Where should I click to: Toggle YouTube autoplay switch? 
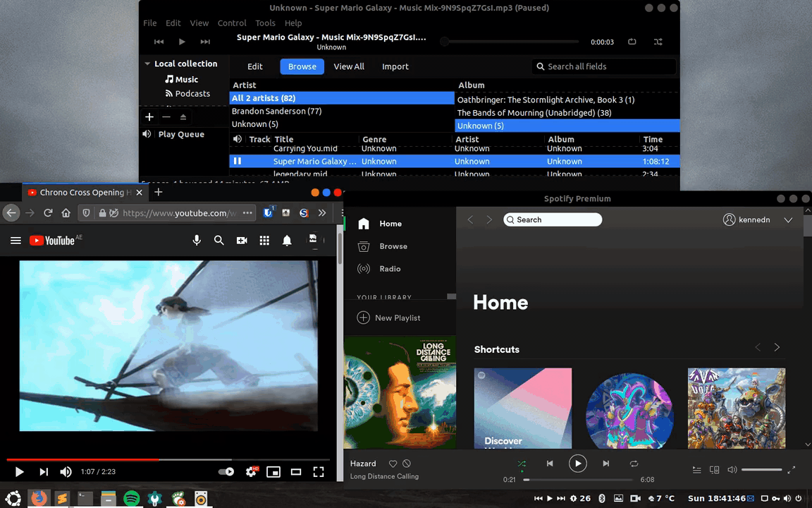[226, 472]
